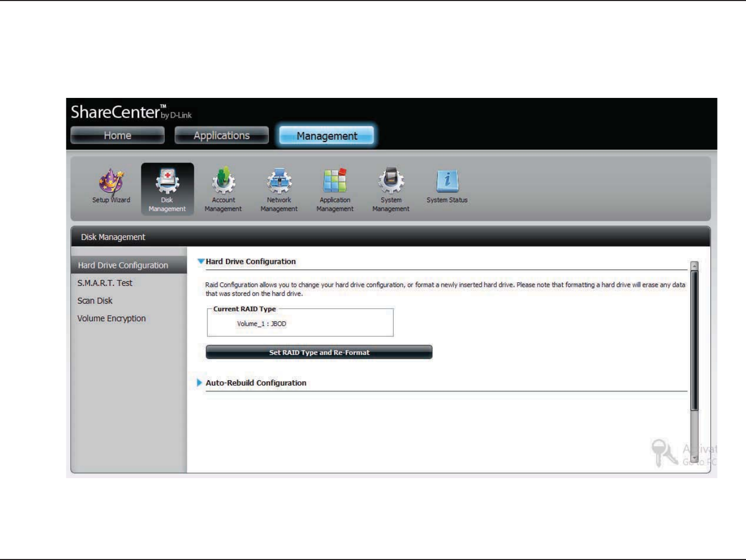Select the Management tab
Viewport: 746px width, 560px height.
(x=326, y=136)
